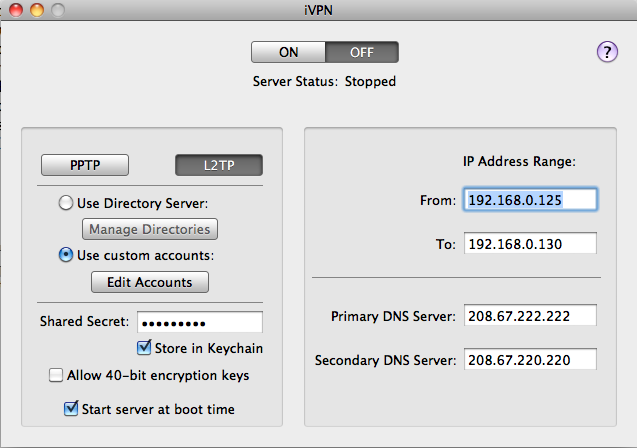637x448 pixels.
Task: Focus the Shared Secret password field
Action: 200,322
